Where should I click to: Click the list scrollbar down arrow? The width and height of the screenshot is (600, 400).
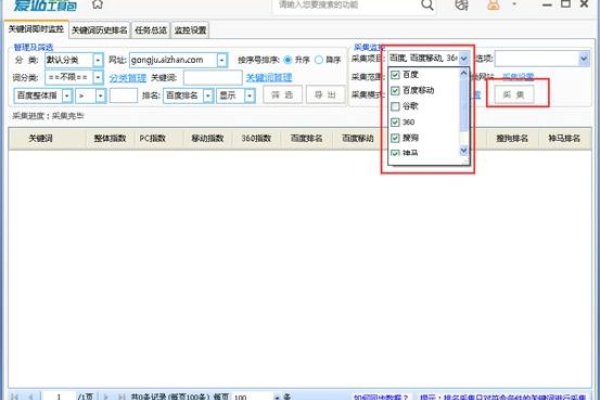pos(464,150)
